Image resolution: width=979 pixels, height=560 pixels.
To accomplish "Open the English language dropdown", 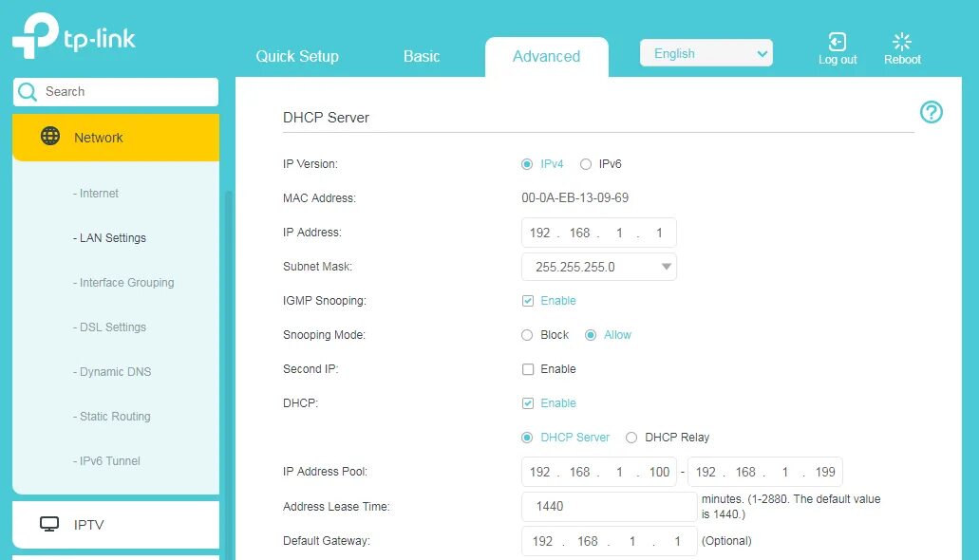I will pyautogui.click(x=706, y=53).
